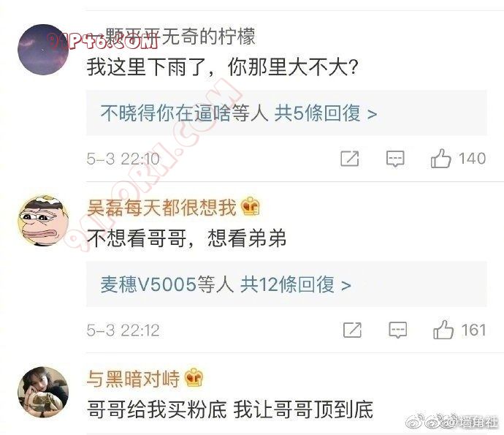Open the reply icon on the 22:12 comment

click(x=397, y=330)
